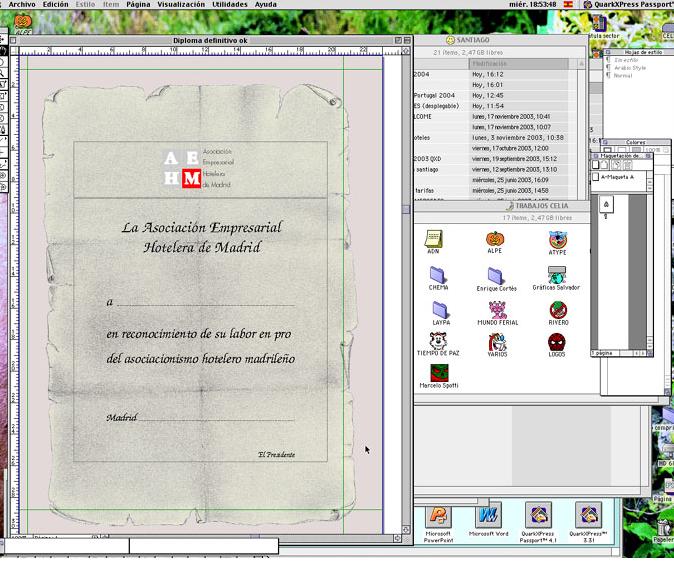Screen dimensions: 674x562
Task: Launch QuarkXPress Passport 4.1 from launcher
Action: [538, 524]
